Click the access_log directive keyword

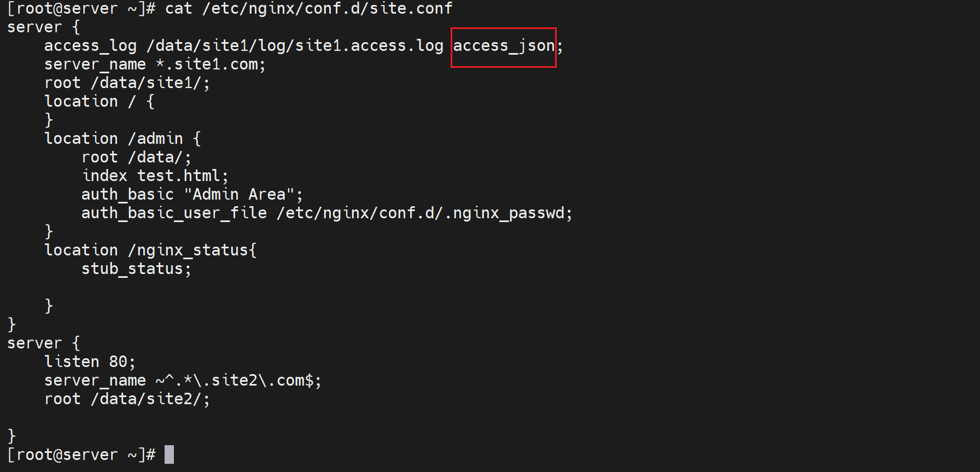90,46
